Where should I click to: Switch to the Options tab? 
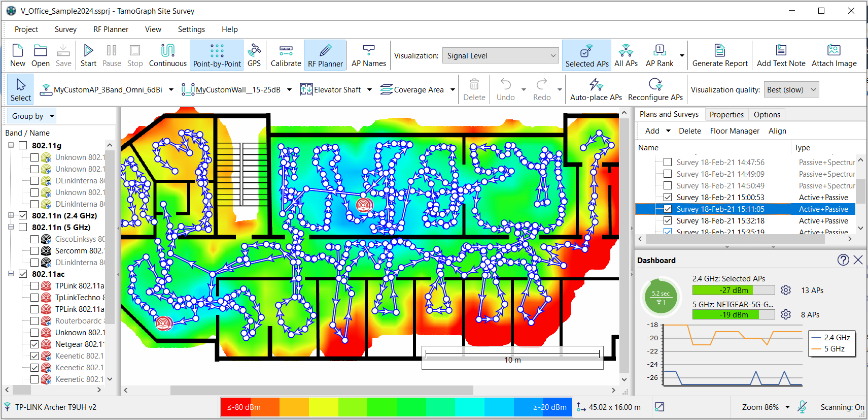click(x=767, y=115)
